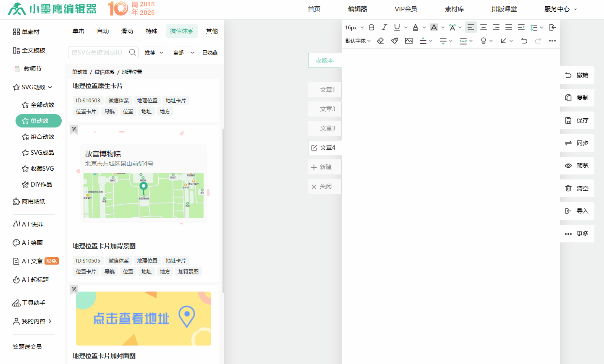Image resolution: width=604 pixels, height=364 pixels.
Task: Select the underline icon
Action: tap(396, 27)
